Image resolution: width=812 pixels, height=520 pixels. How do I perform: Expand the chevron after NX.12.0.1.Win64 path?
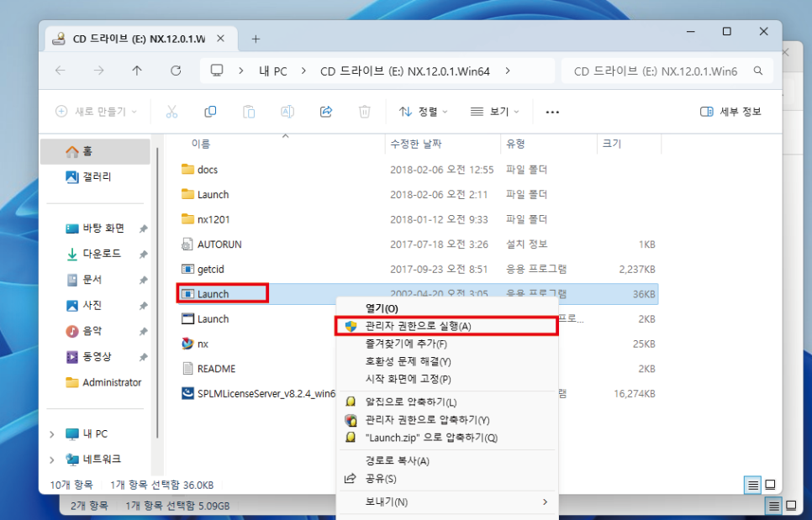[508, 71]
